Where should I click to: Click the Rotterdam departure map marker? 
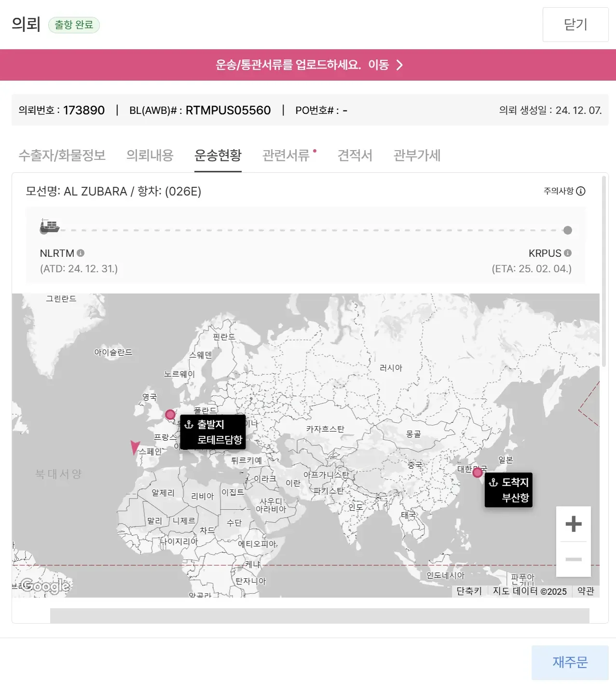(170, 414)
